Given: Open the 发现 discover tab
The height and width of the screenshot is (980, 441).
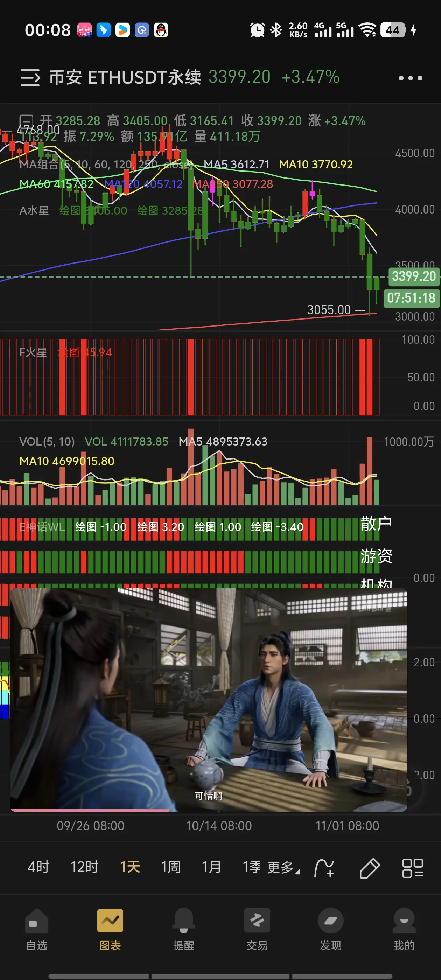Looking at the screenshot, I should pyautogui.click(x=331, y=930).
